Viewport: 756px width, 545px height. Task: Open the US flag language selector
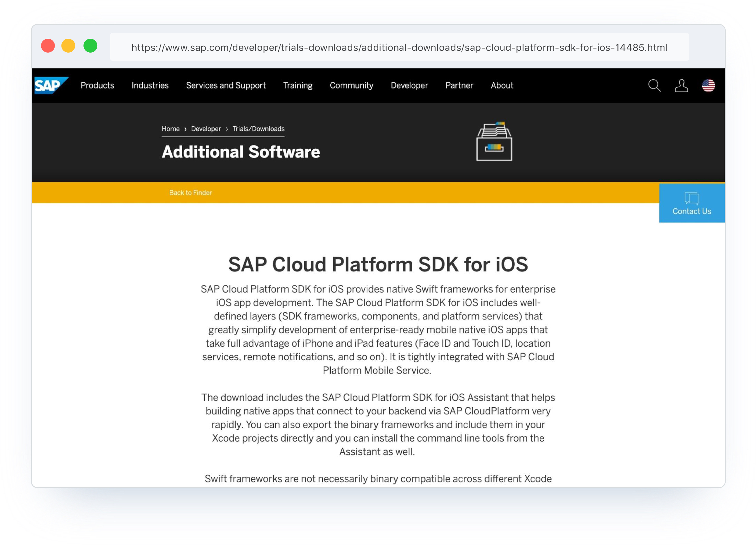point(709,86)
